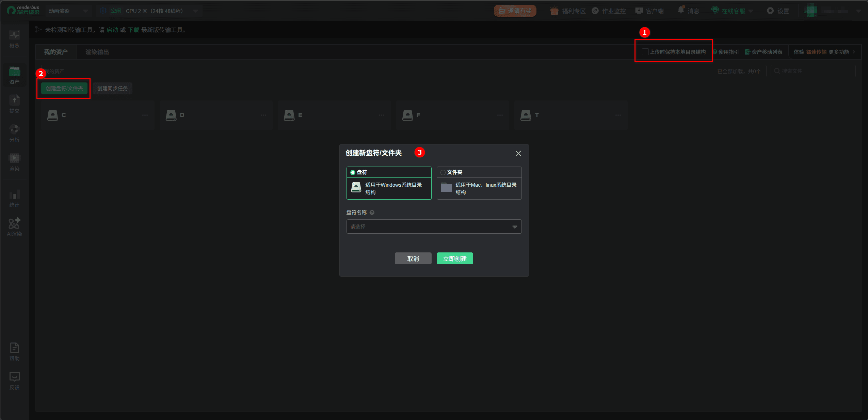The image size is (868, 420).
Task: Open the 设置 gear icon
Action: [770, 11]
